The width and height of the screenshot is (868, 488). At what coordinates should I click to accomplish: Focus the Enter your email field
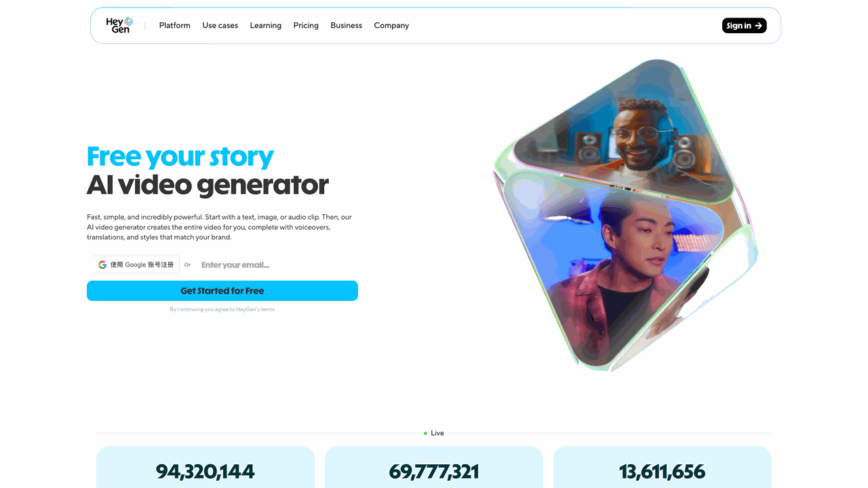tap(278, 265)
